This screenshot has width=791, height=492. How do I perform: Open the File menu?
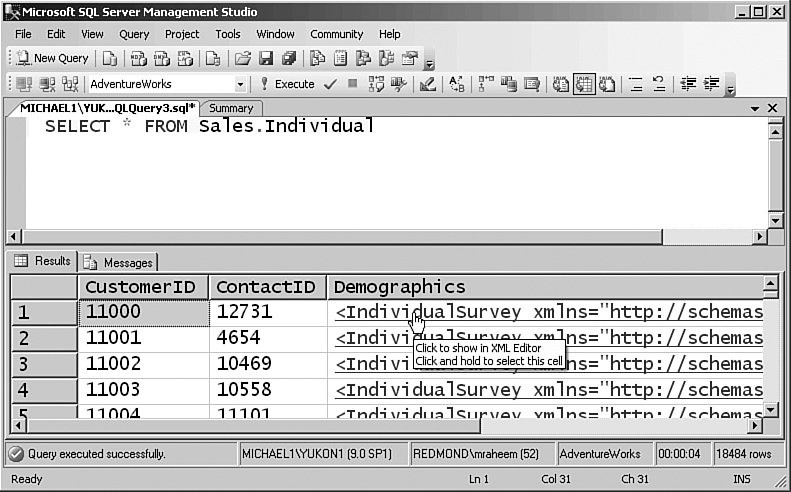(x=23, y=34)
